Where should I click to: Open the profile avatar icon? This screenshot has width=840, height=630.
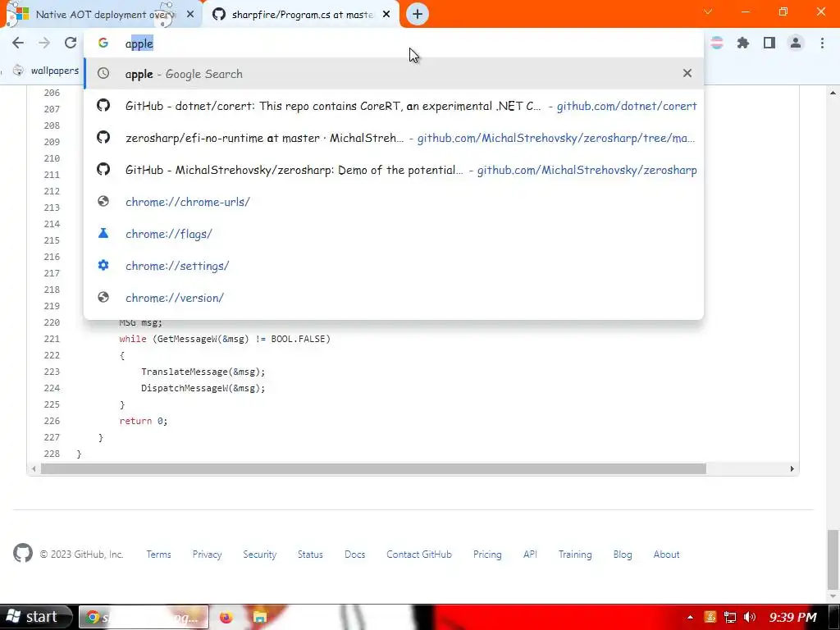(x=796, y=43)
